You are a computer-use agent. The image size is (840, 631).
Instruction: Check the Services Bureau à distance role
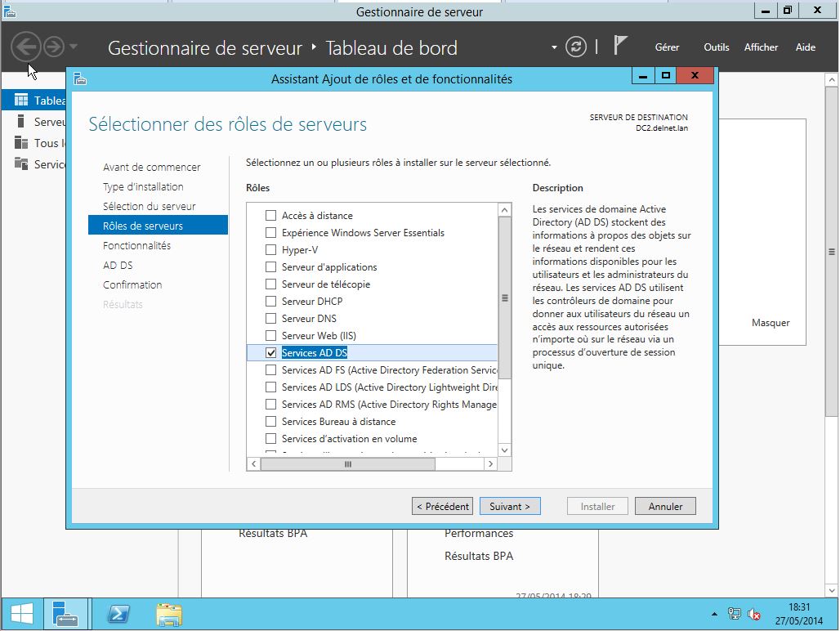[271, 421]
